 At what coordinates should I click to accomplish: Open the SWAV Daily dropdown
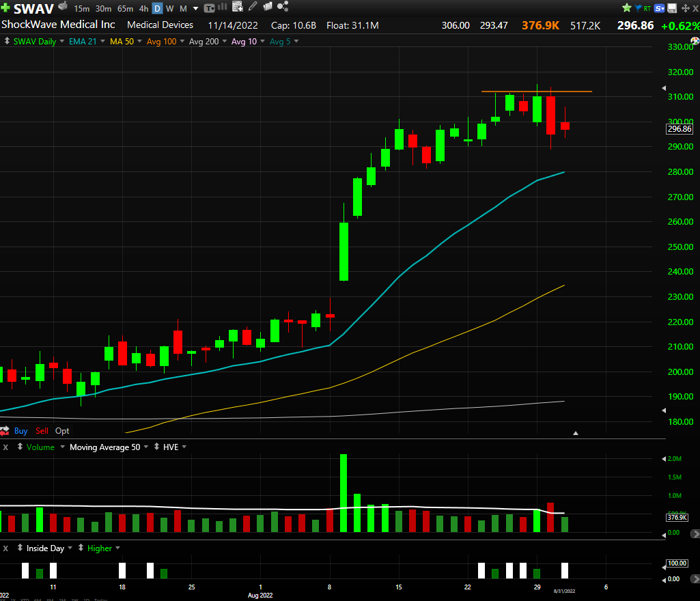click(62, 42)
